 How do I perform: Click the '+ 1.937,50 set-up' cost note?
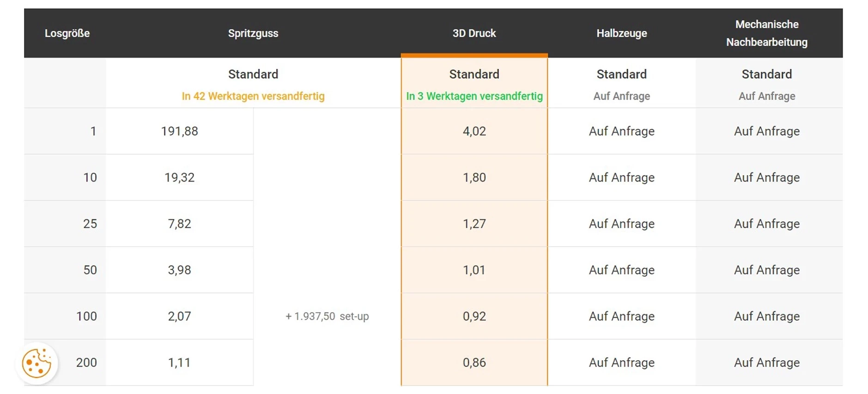click(x=327, y=316)
